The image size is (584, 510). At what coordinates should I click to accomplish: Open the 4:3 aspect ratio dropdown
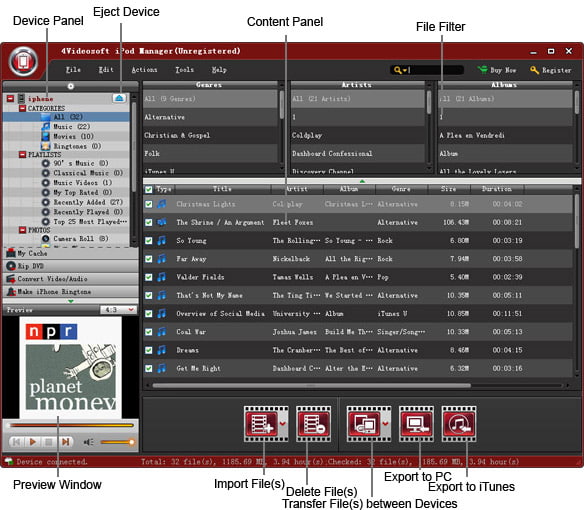click(x=118, y=310)
